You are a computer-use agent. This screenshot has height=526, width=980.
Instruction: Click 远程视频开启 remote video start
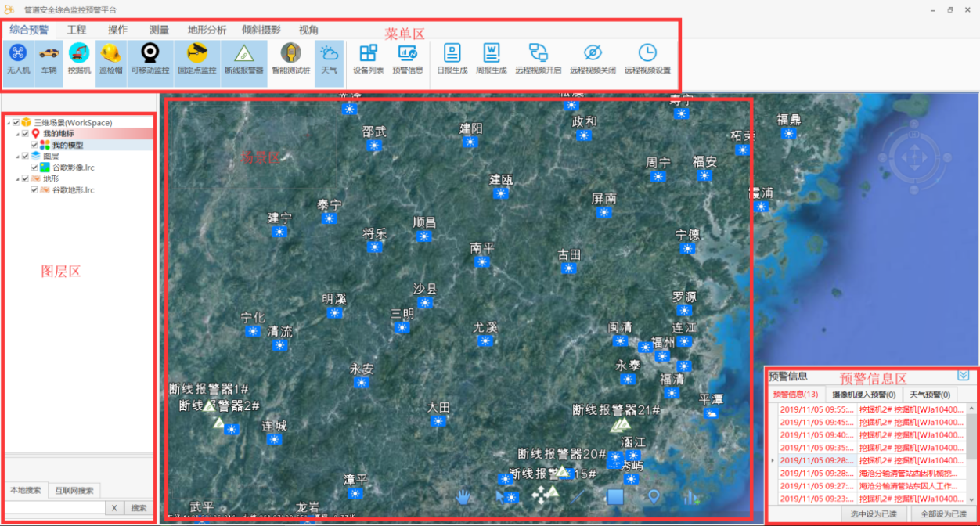coord(538,54)
